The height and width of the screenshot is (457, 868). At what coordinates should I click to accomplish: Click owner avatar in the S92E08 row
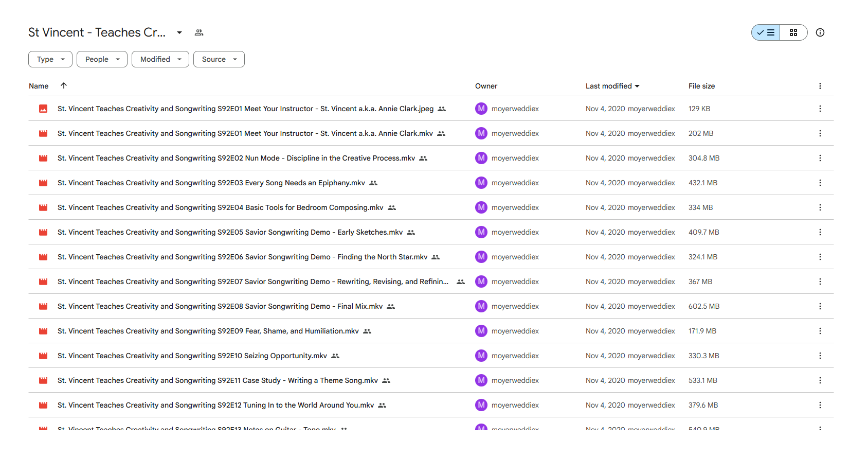(481, 306)
